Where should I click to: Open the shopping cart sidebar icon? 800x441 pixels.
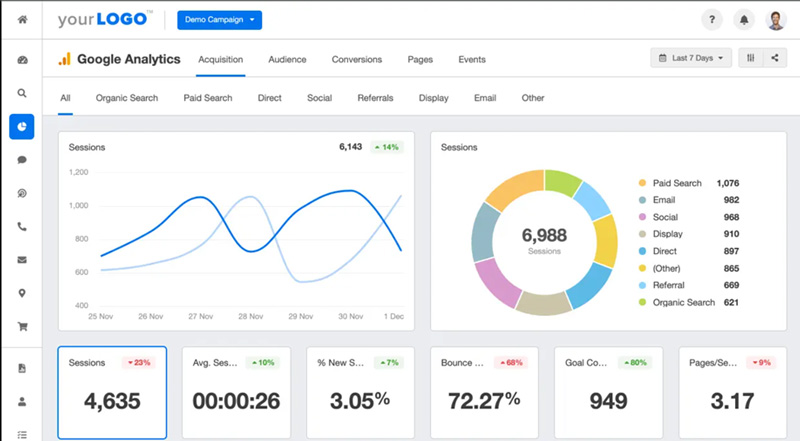click(x=22, y=327)
